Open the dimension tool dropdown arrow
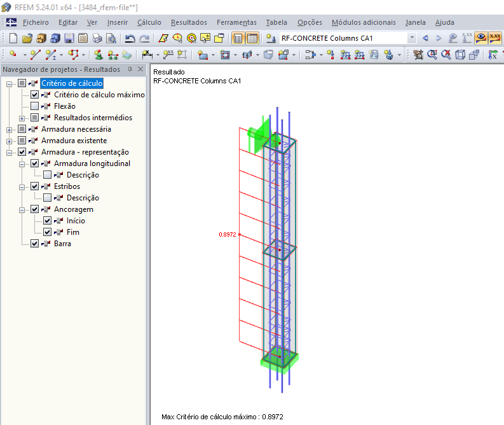Image resolution: width=504 pixels, height=425 pixels. 158,55
